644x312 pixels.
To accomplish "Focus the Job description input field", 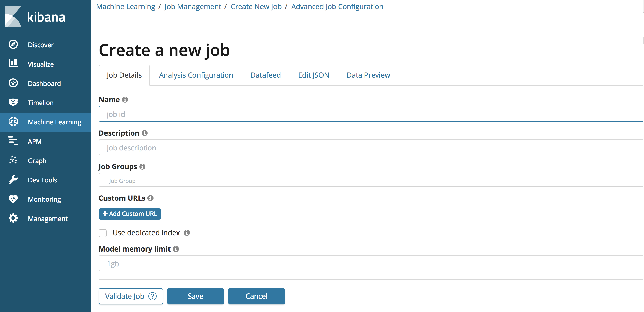I will tap(371, 148).
